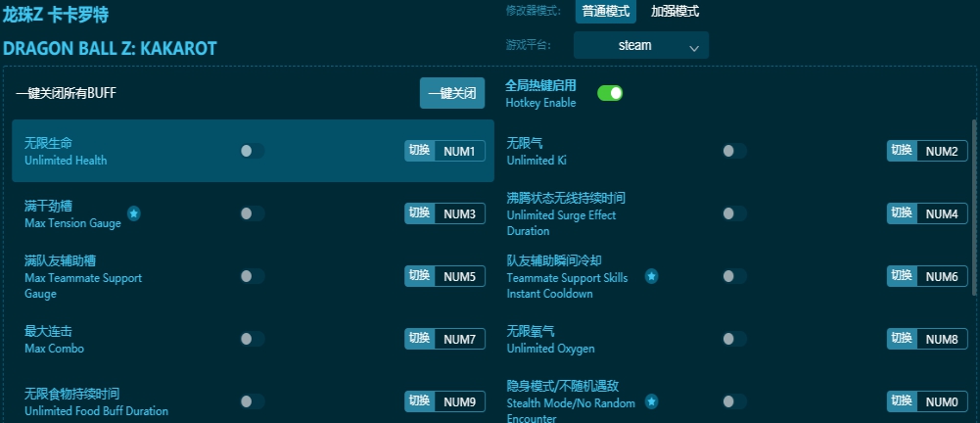Click the NUM0 hotkey field

click(x=942, y=401)
